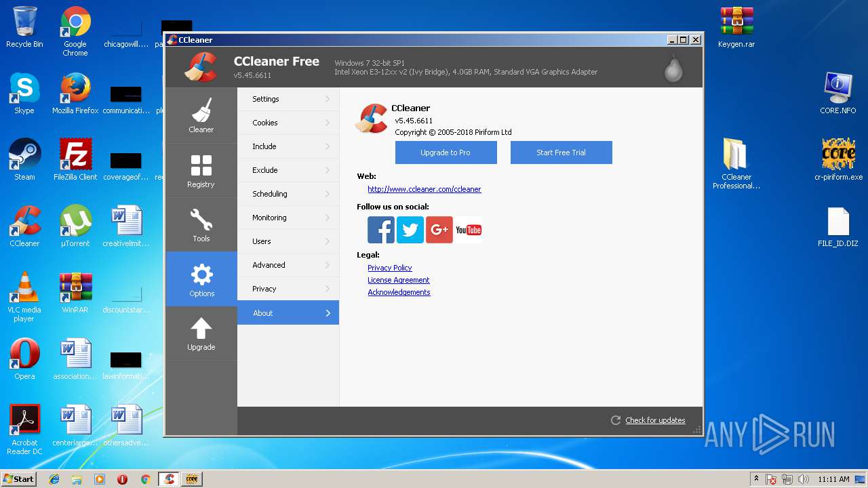Select WinRAR desktop shortcut
The height and width of the screenshot is (488, 868).
(x=75, y=293)
